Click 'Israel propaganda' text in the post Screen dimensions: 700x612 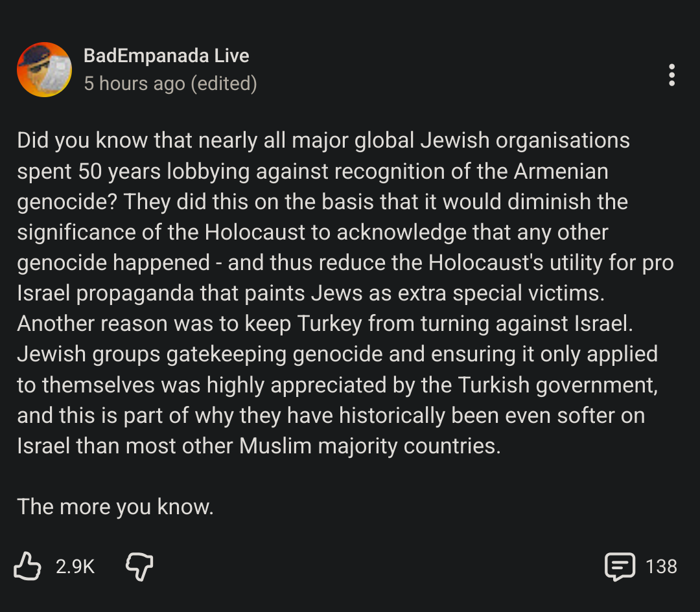pyautogui.click(x=104, y=293)
